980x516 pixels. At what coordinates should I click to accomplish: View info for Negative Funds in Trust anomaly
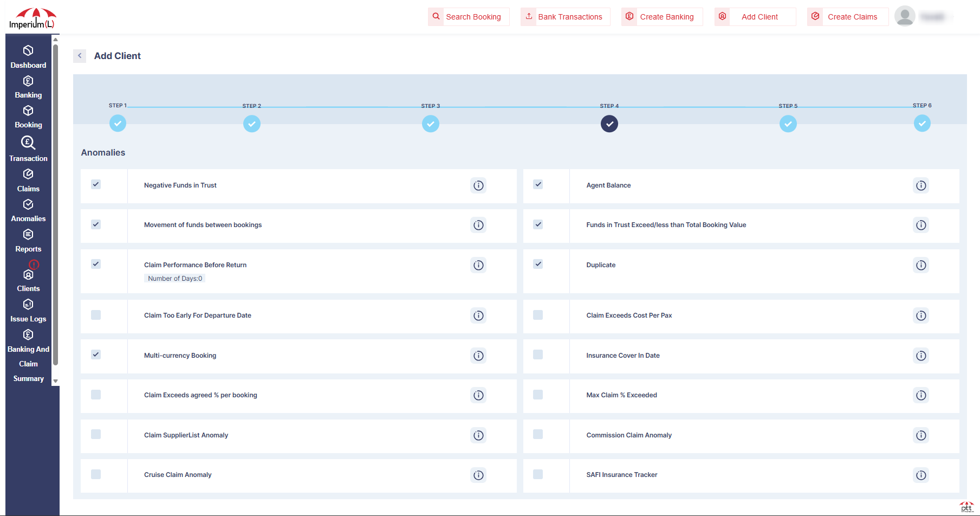pos(478,185)
